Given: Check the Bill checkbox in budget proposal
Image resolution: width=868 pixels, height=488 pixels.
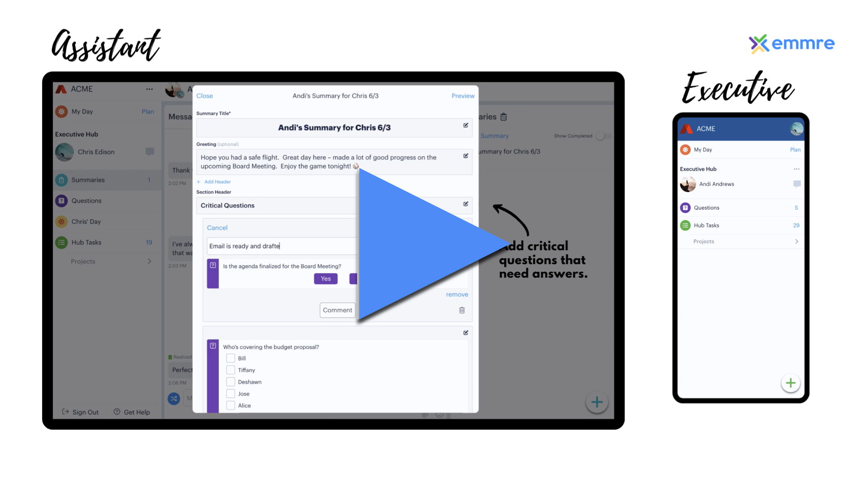Looking at the screenshot, I should point(230,358).
